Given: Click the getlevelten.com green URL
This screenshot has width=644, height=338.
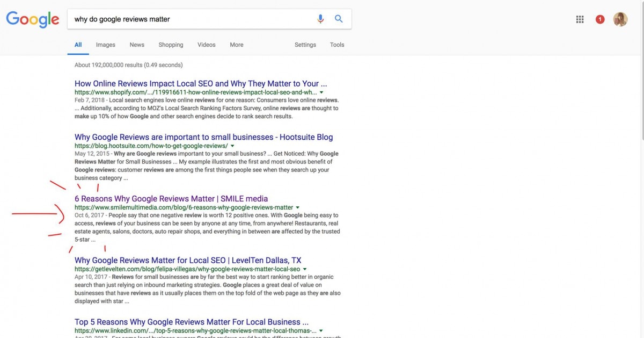Looking at the screenshot, I should point(187,269).
